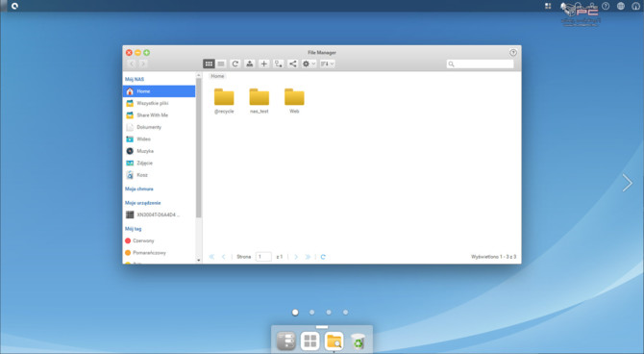Switch to second desktop page dot
The image size is (644, 354).
(311, 313)
